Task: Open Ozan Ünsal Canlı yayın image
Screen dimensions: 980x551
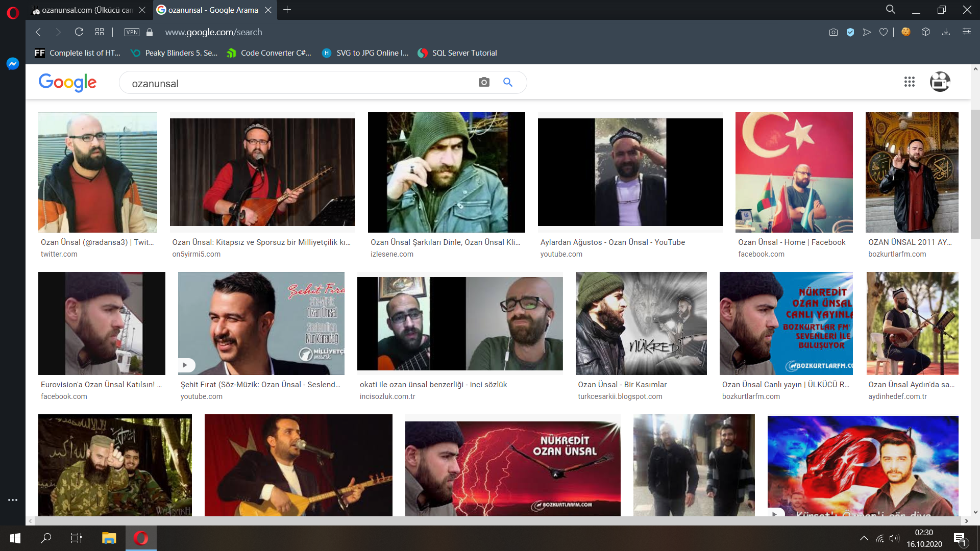Action: point(786,323)
